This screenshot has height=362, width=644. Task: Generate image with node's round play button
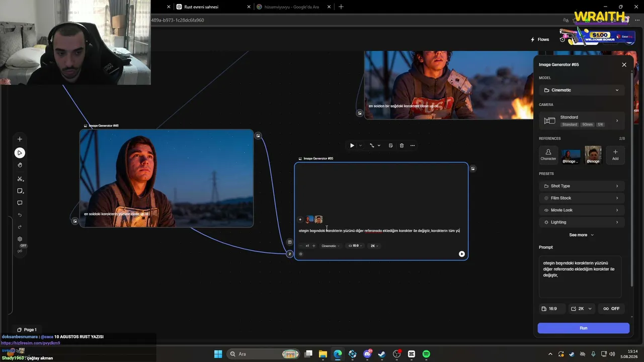(462, 254)
